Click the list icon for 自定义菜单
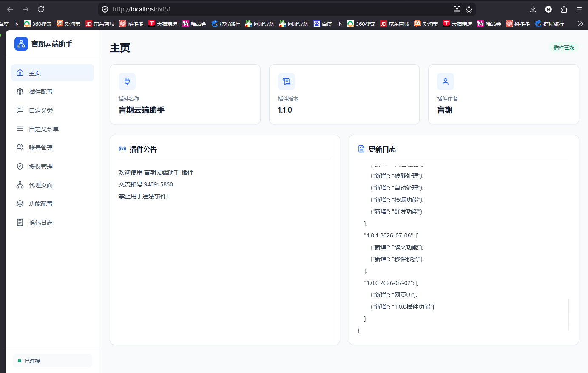588x373 pixels. click(20, 129)
